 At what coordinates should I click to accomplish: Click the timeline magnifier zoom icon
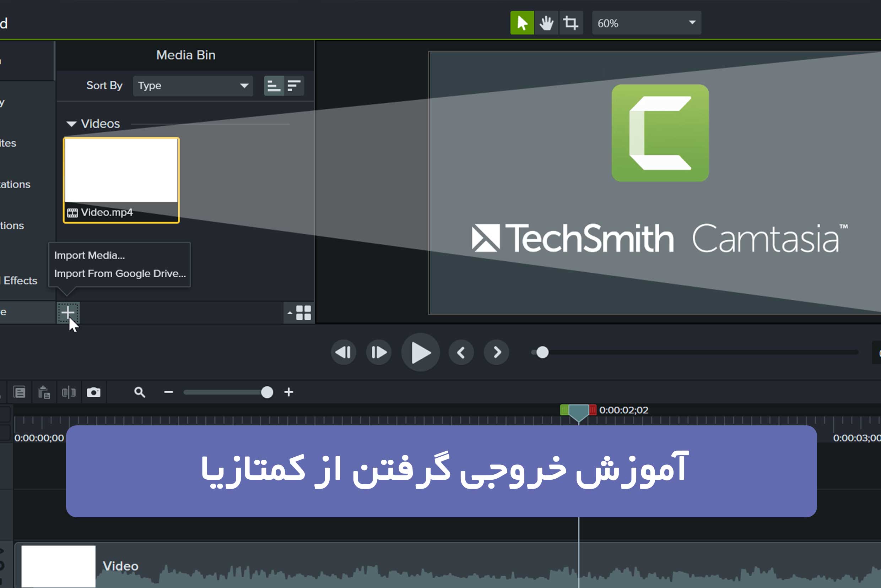(140, 392)
